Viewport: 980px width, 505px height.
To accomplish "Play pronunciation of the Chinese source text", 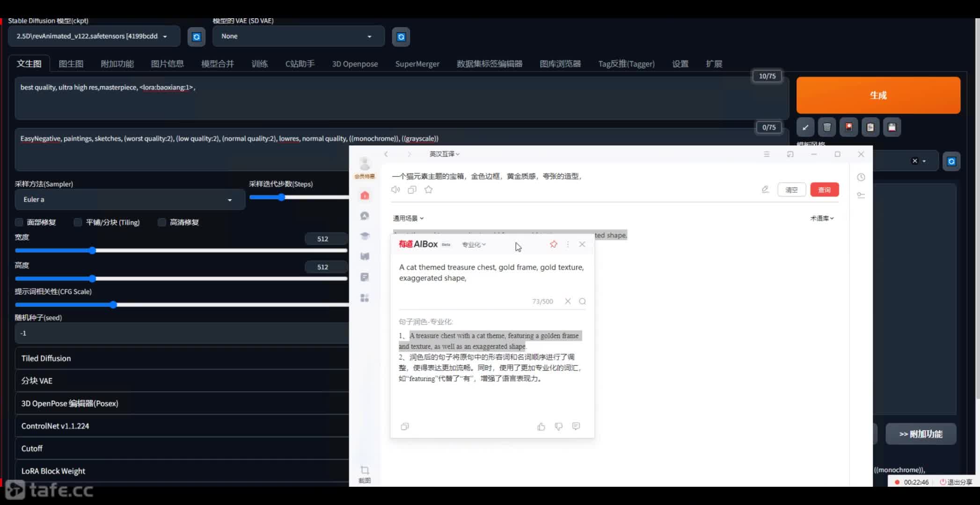I will [x=395, y=189].
